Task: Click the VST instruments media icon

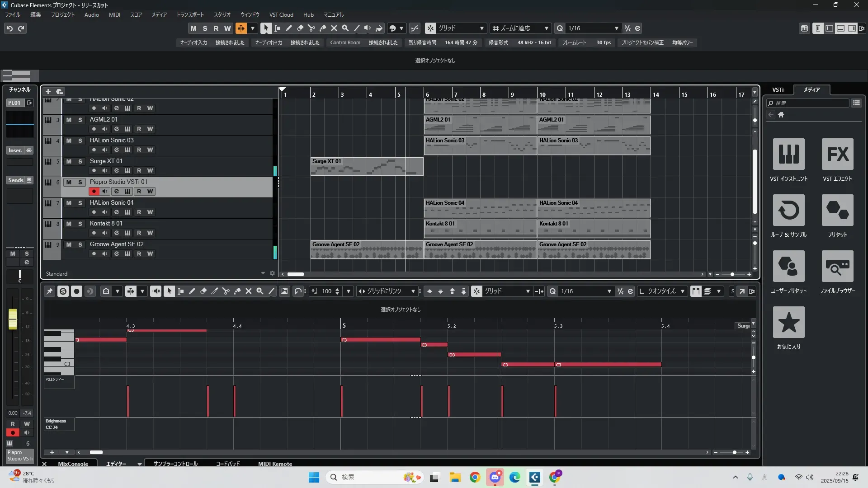Action: 788,155
